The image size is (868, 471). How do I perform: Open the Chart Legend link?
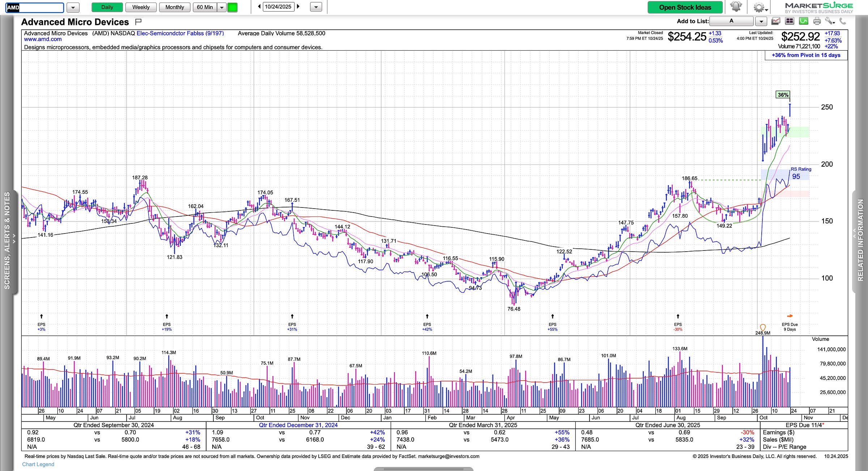[x=38, y=464]
